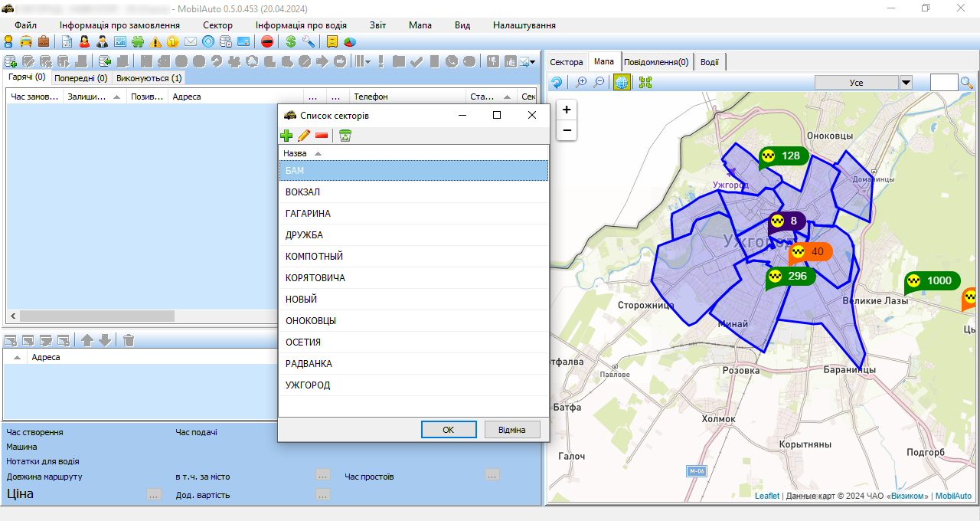980x521 pixels.
Task: Open the green recycle bin in sector list
Action: click(345, 136)
